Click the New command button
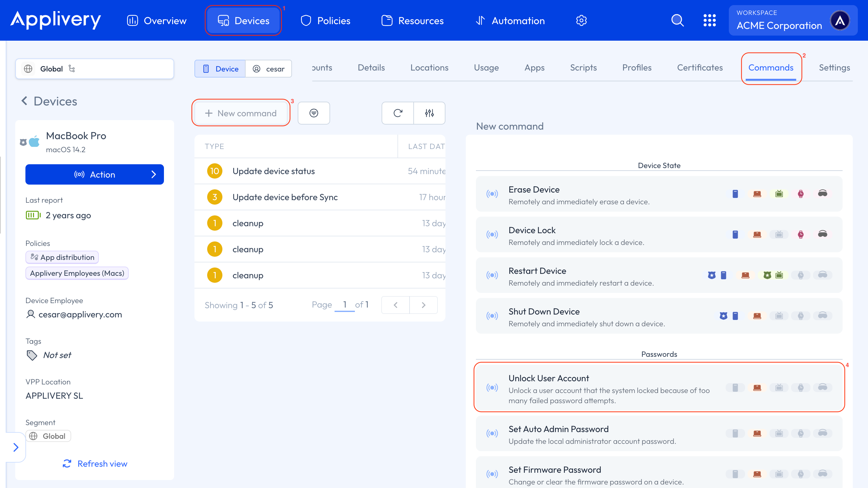 point(241,113)
